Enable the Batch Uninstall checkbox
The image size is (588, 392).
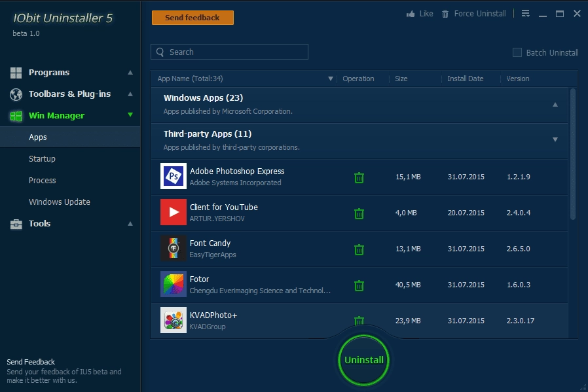[517, 52]
